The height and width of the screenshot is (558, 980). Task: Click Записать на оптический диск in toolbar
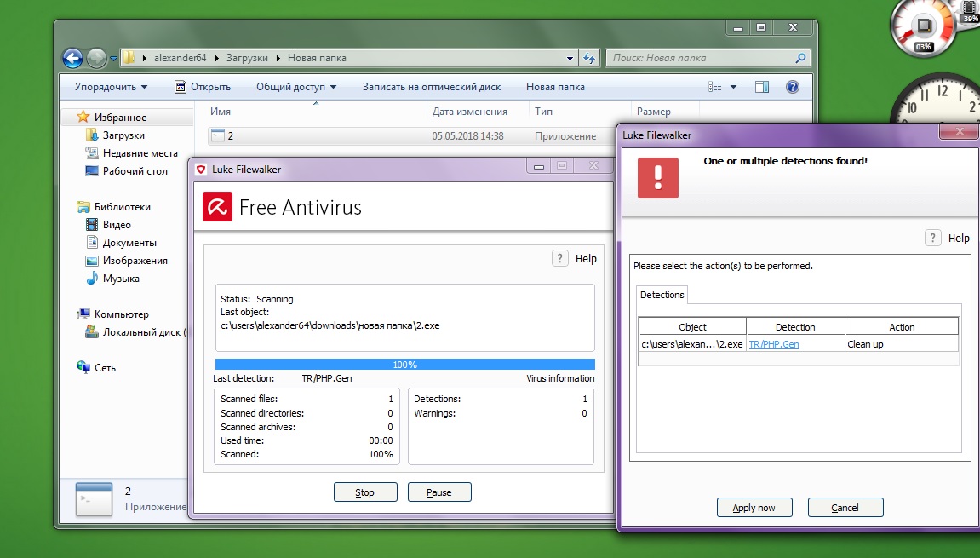click(431, 87)
